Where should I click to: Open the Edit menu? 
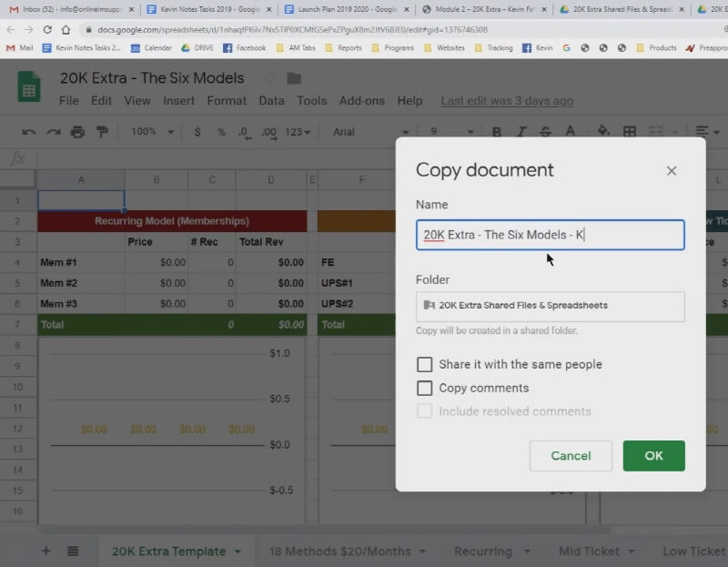pos(101,101)
